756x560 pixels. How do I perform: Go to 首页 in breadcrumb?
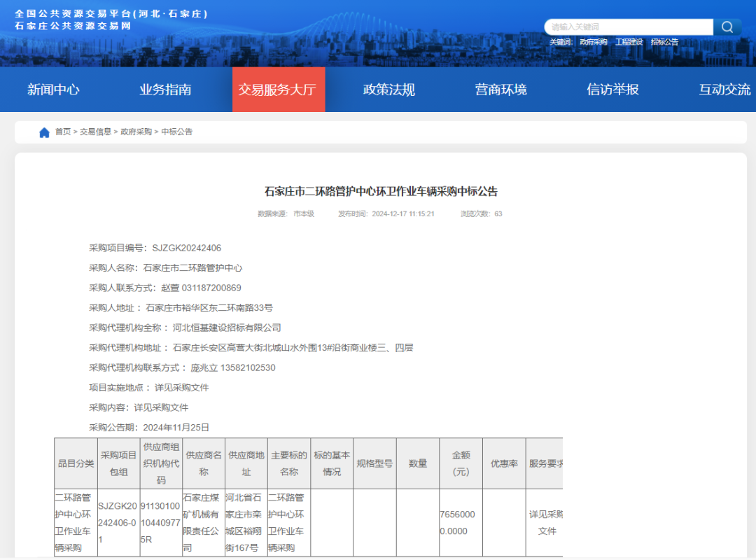click(63, 132)
